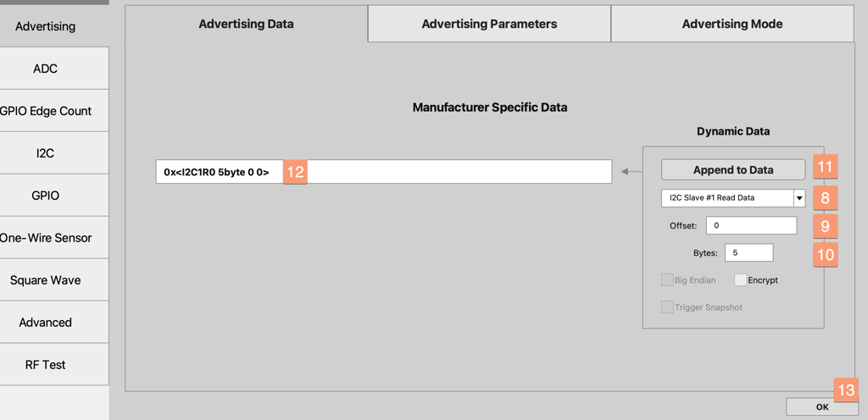Image resolution: width=868 pixels, height=420 pixels.
Task: Switch to the Advertising Parameters tab
Action: [489, 24]
